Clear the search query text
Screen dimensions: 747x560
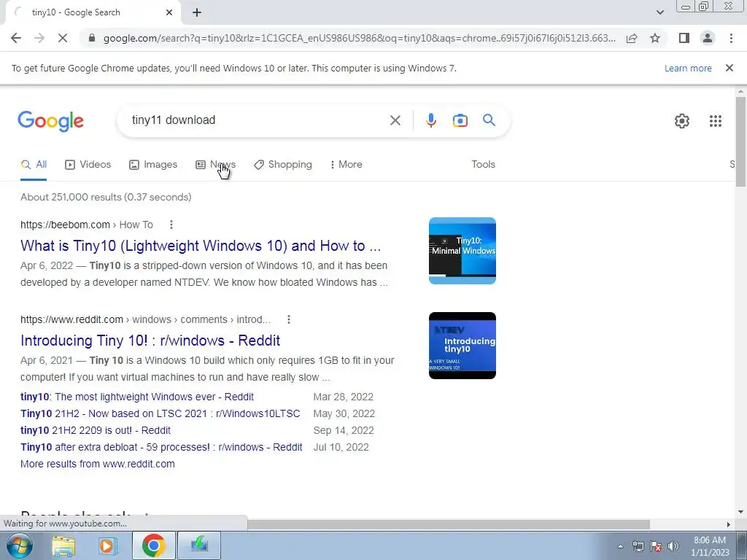[395, 120]
